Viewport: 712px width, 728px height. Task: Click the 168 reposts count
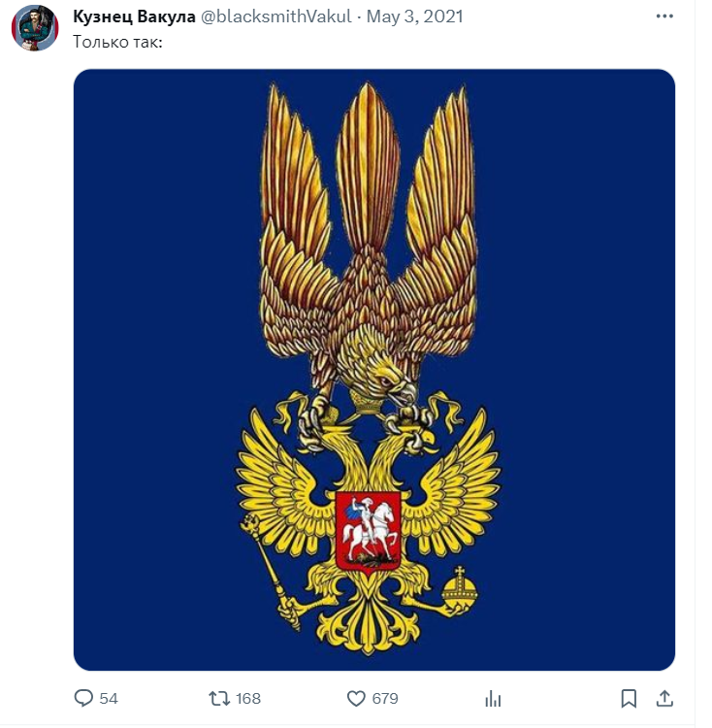click(x=248, y=698)
